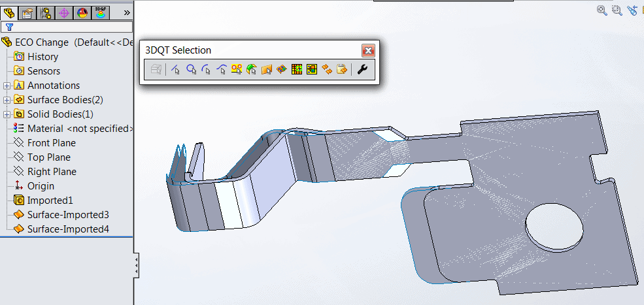This screenshot has height=305, width=644.
Task: Click the Zoom to Fit magnifier icon
Action: click(602, 10)
